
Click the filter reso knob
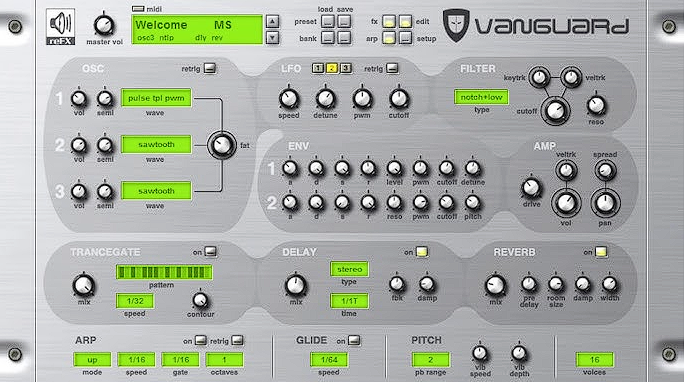pyautogui.click(x=596, y=105)
